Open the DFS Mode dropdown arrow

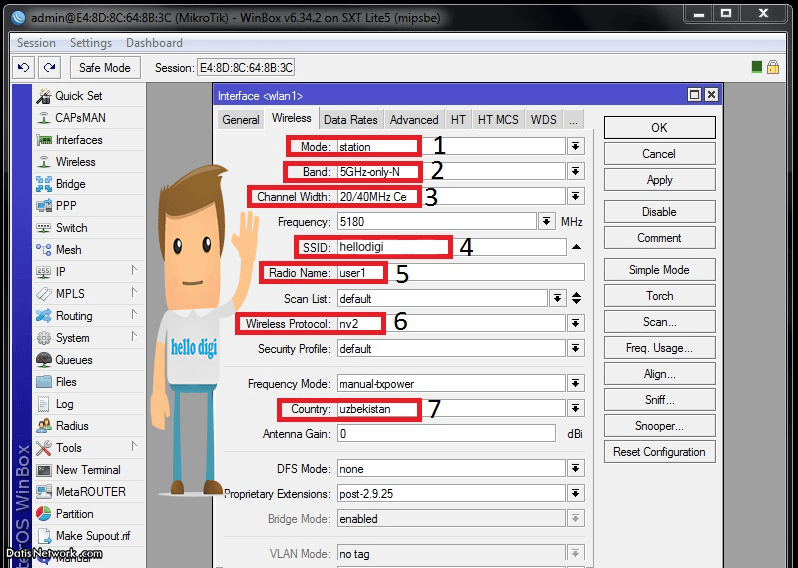click(x=575, y=469)
